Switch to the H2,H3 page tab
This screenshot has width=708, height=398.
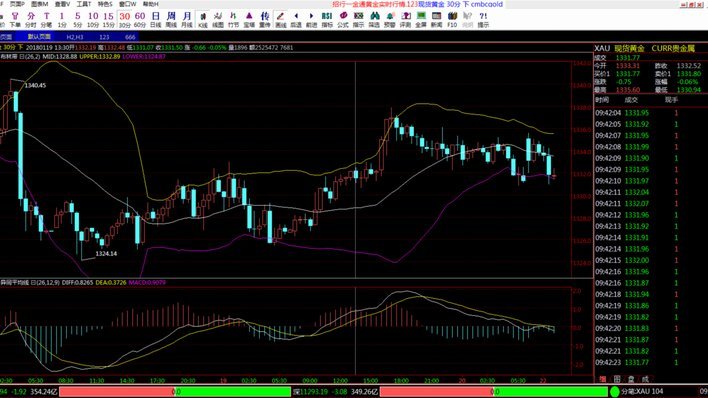pos(75,37)
